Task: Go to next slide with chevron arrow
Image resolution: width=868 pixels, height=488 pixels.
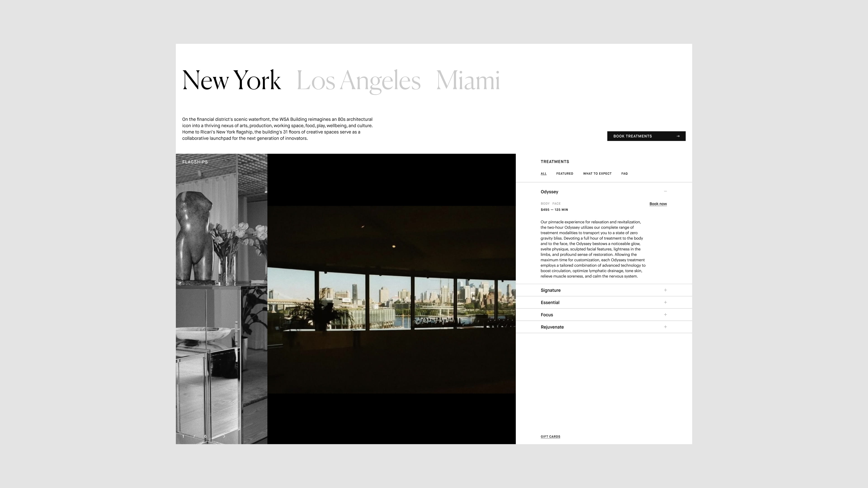Action: (224, 436)
